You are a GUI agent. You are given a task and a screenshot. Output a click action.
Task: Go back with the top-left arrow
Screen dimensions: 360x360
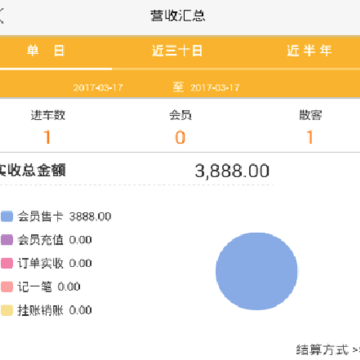coord(1,16)
